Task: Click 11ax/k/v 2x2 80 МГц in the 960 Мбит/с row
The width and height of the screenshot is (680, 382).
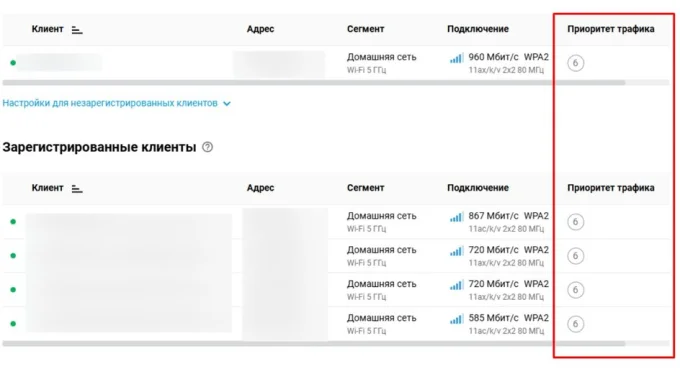Action: point(506,70)
